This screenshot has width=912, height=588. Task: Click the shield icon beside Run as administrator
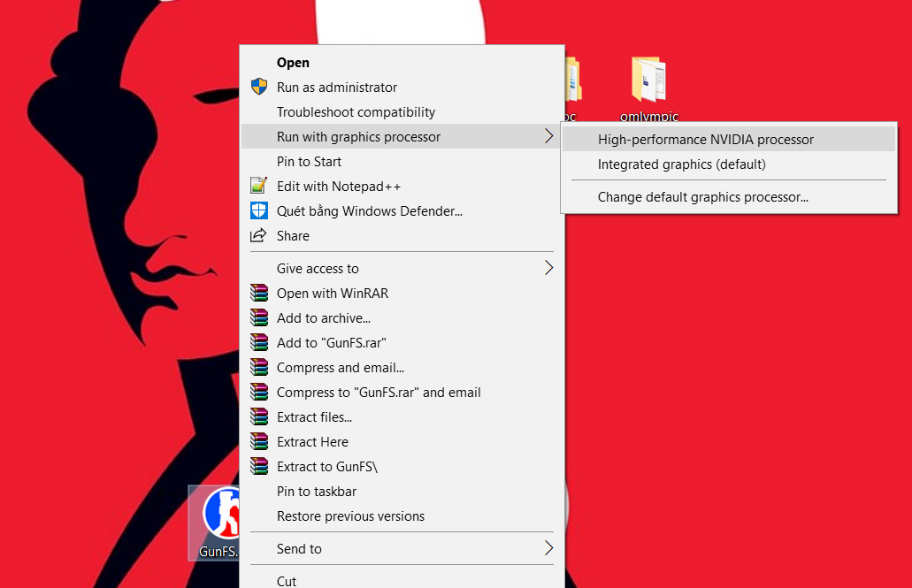[x=258, y=87]
